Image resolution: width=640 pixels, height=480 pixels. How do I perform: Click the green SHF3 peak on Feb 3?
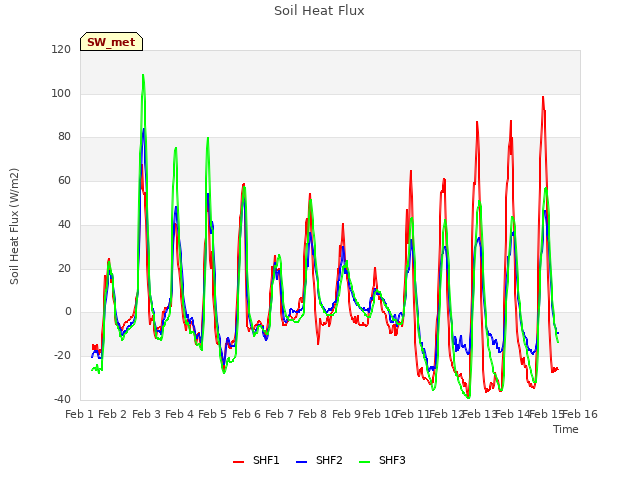pos(143,76)
